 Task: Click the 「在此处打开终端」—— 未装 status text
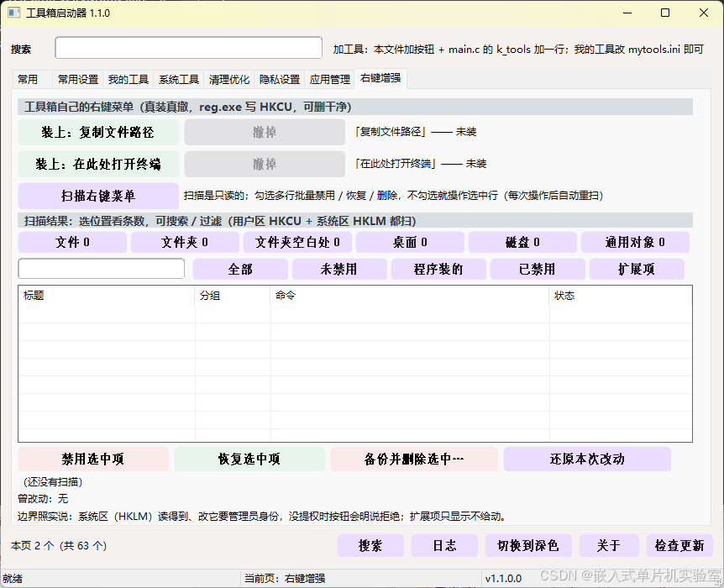coord(420,164)
